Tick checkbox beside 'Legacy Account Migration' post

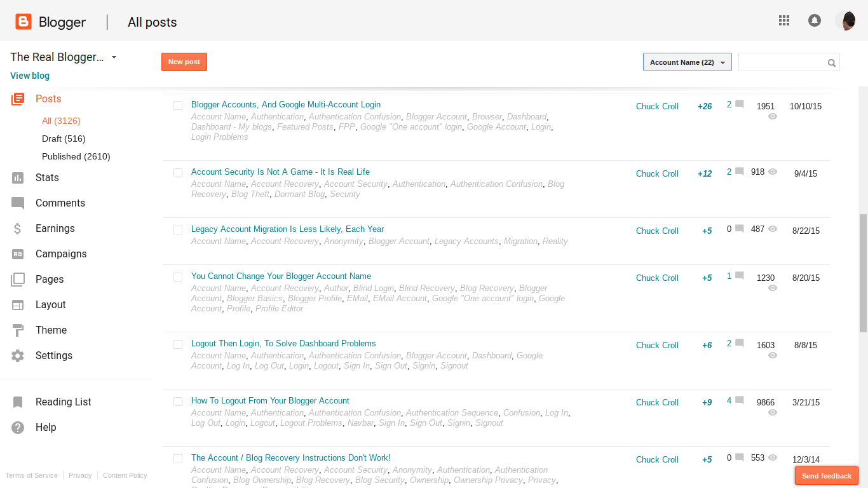tap(178, 229)
